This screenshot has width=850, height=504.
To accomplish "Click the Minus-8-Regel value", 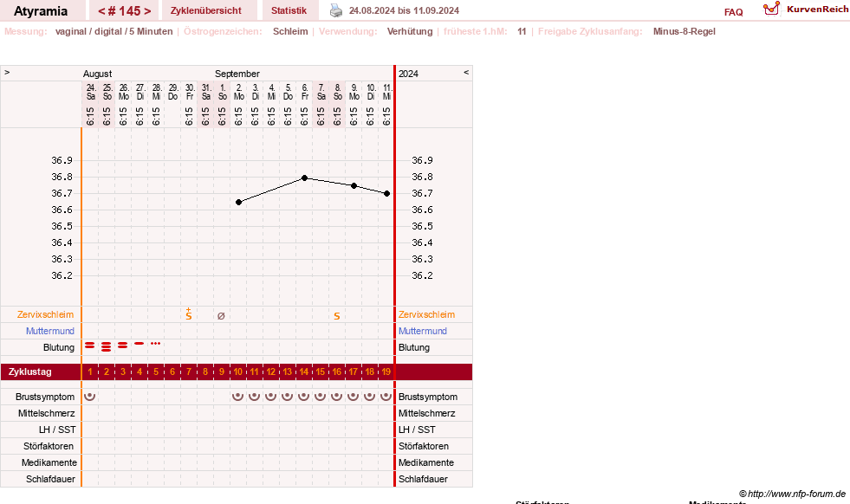I will point(685,31).
